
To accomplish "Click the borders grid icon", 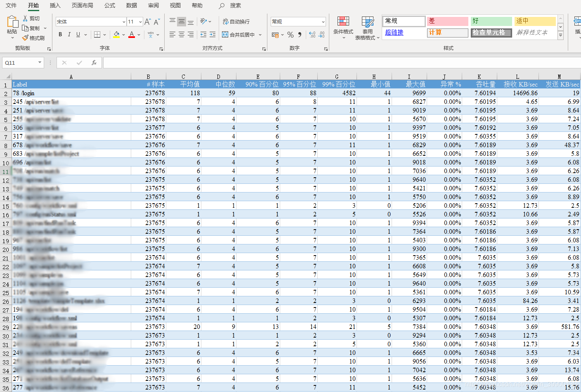I will [x=97, y=35].
